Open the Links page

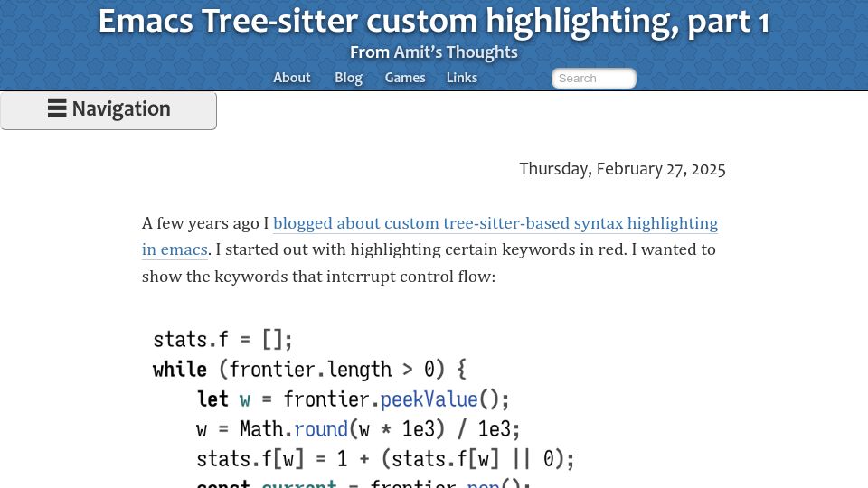point(462,78)
